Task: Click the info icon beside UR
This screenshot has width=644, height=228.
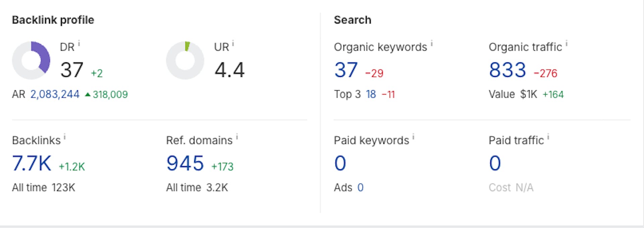Action: pos(233,43)
